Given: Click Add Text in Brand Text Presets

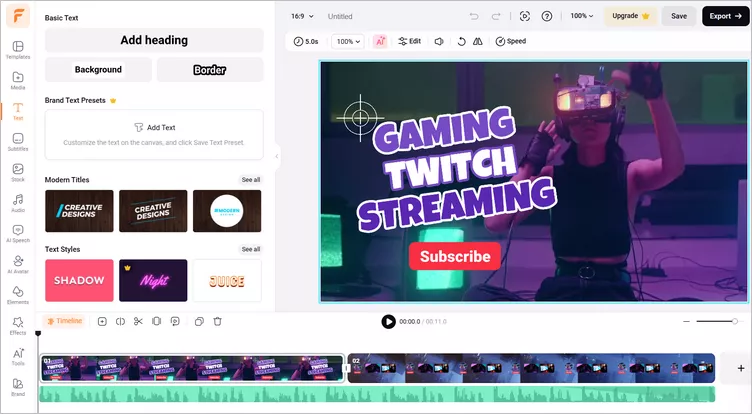Looking at the screenshot, I should point(154,128).
